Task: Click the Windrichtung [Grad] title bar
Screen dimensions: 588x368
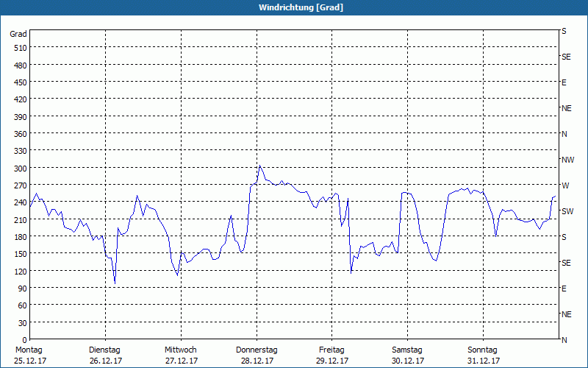Action: (x=294, y=7)
